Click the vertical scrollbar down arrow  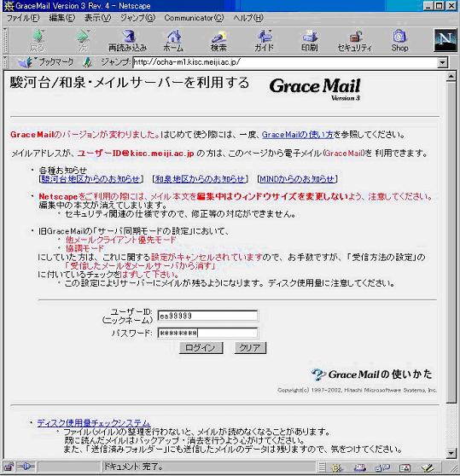[x=451, y=453]
